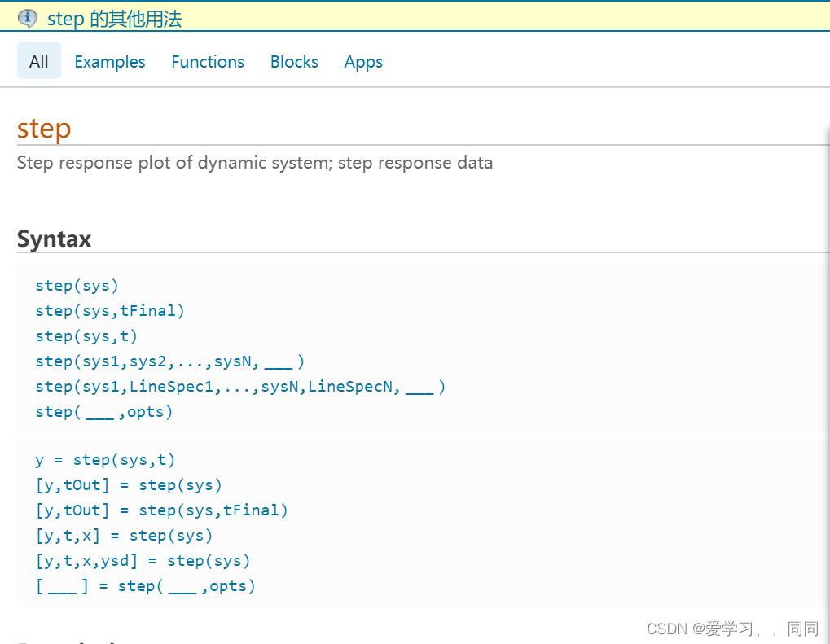Click [y,tOut] = step(sys,tFinal) link
830x644 pixels.
161,510
